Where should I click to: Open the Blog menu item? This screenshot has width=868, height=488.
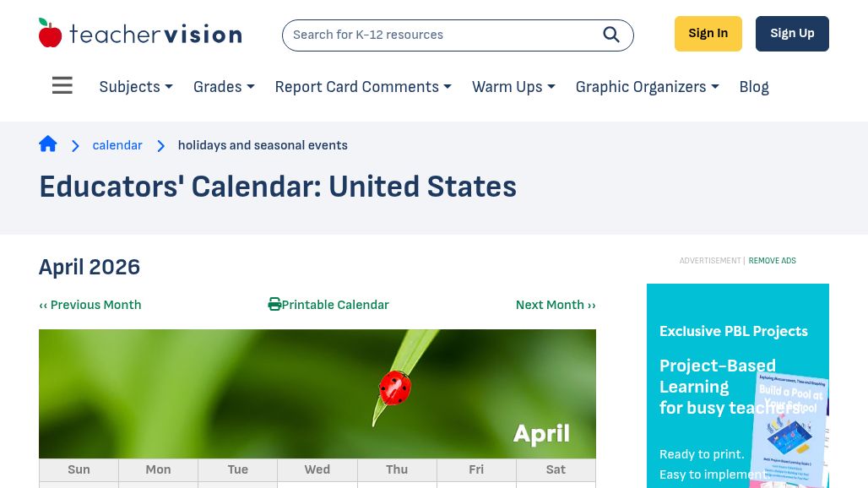pos(754,87)
